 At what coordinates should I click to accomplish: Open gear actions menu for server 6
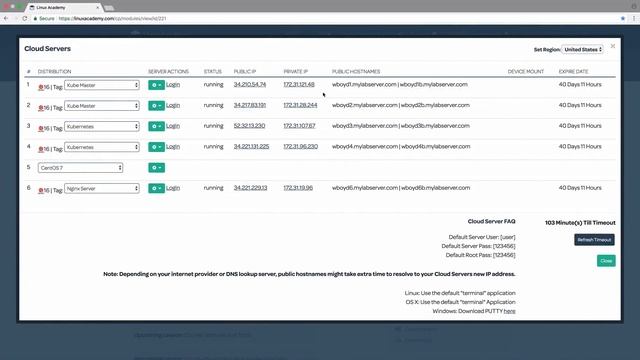coord(156,188)
